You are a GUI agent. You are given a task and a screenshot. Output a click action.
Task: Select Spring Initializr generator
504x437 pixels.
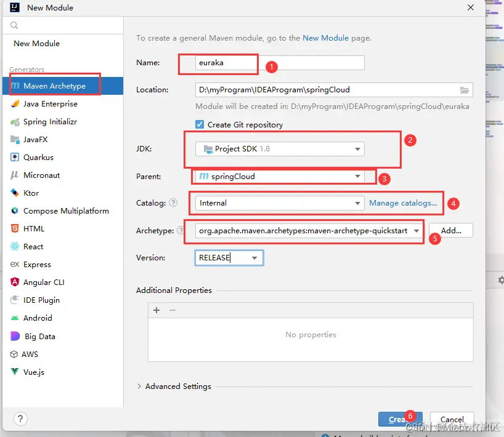coord(63,122)
